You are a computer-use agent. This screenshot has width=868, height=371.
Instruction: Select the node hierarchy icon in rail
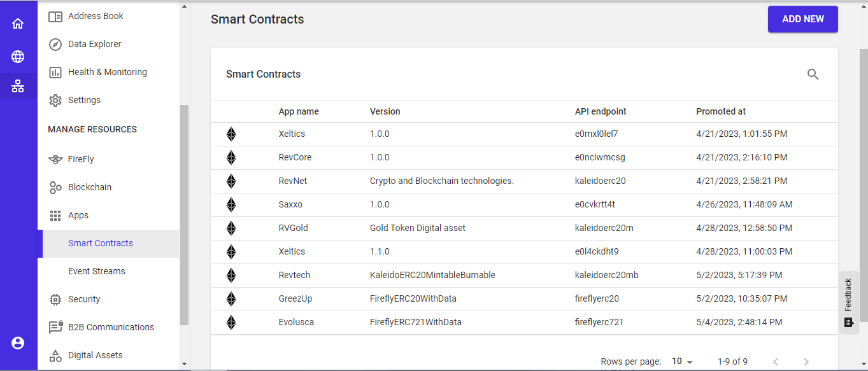point(18,86)
